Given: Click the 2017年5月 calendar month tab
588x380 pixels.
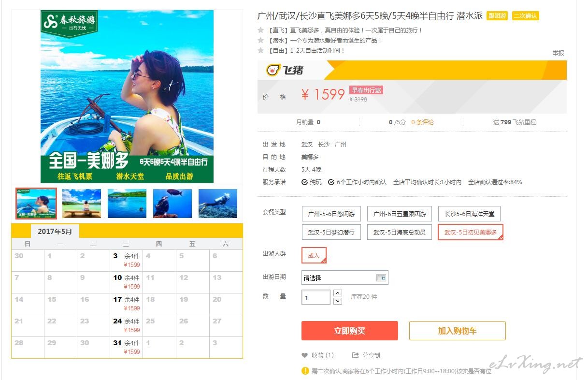Looking at the screenshot, I should (55, 232).
